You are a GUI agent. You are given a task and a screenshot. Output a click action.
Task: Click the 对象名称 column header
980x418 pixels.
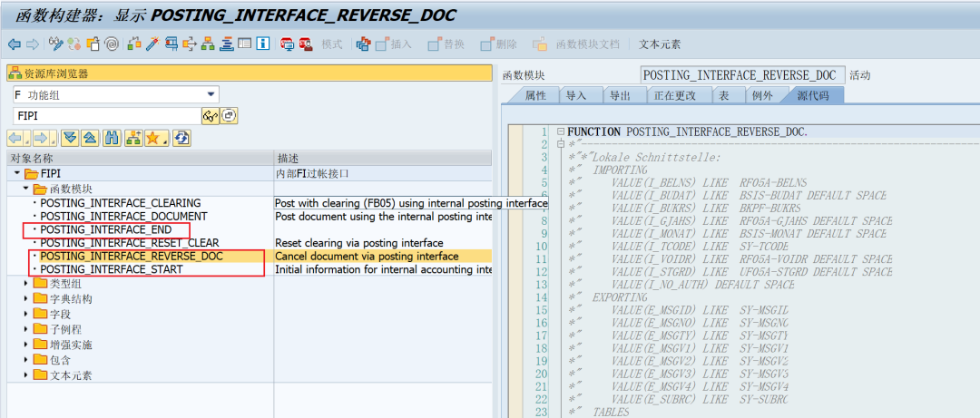(x=141, y=158)
